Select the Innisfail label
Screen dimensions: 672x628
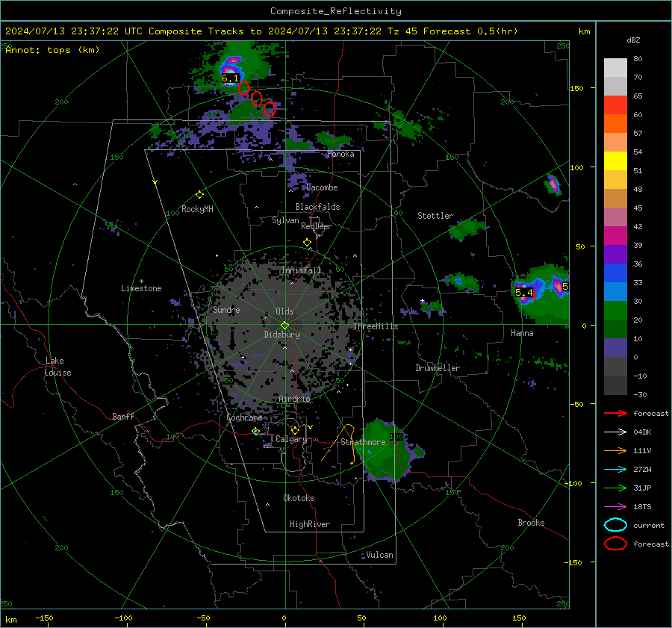302,270
